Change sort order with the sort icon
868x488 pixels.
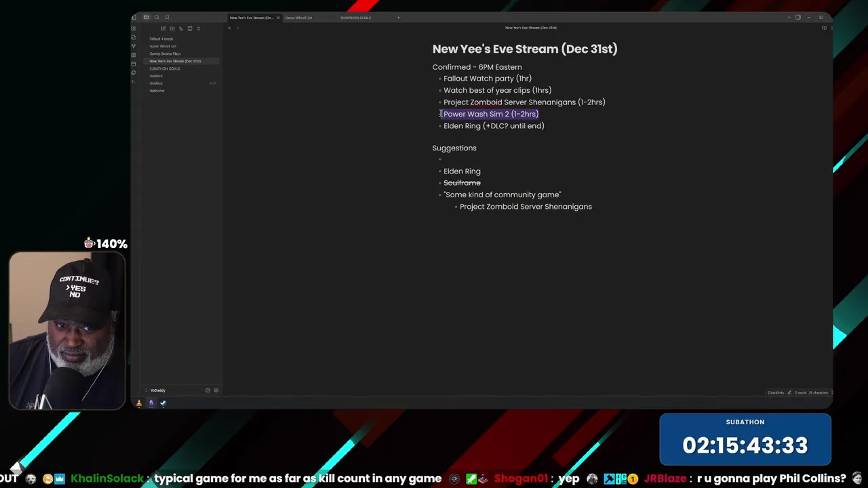tap(180, 28)
